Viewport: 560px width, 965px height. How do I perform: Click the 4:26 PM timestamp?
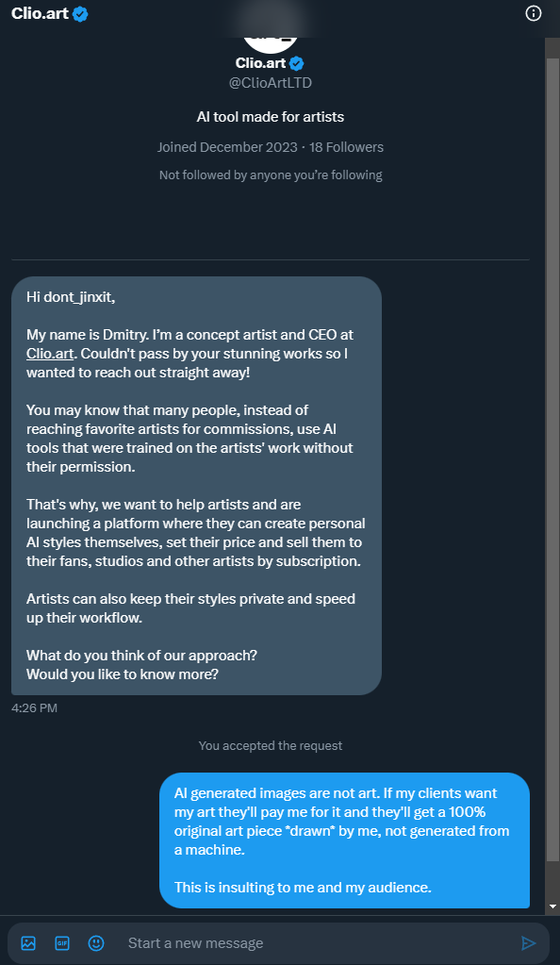click(35, 707)
